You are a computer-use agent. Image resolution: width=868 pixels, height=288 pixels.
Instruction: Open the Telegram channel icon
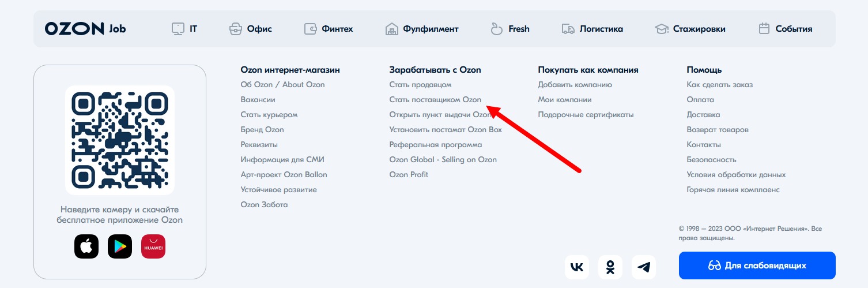click(644, 267)
